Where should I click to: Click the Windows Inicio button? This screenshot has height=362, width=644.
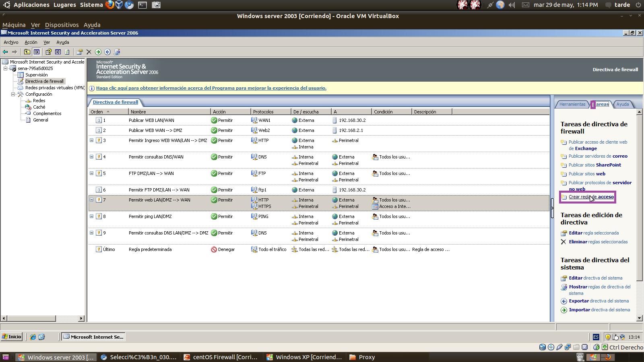point(12,337)
